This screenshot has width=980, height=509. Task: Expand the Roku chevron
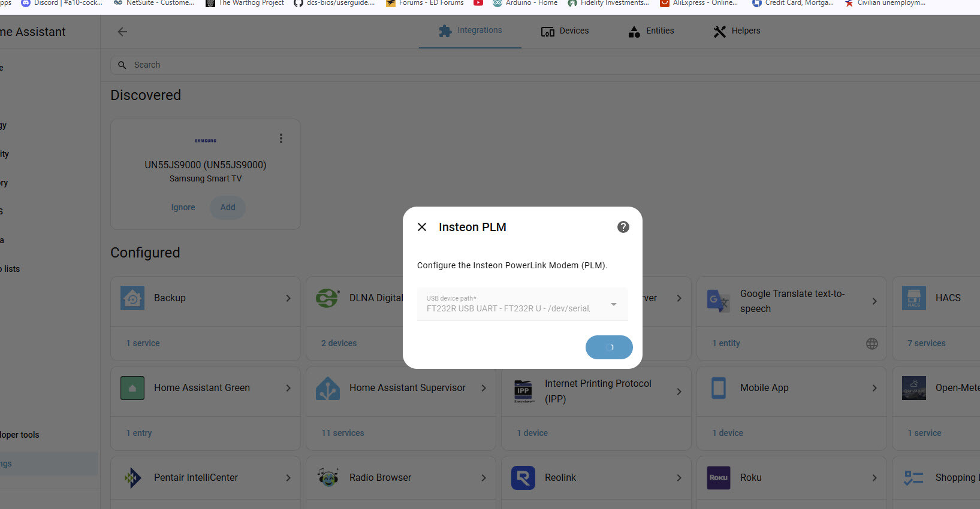coord(875,478)
